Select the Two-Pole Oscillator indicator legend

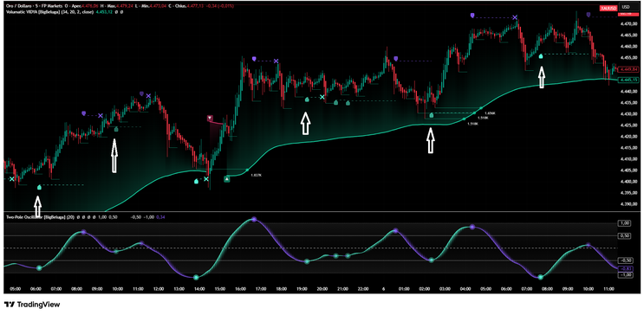[x=40, y=217]
